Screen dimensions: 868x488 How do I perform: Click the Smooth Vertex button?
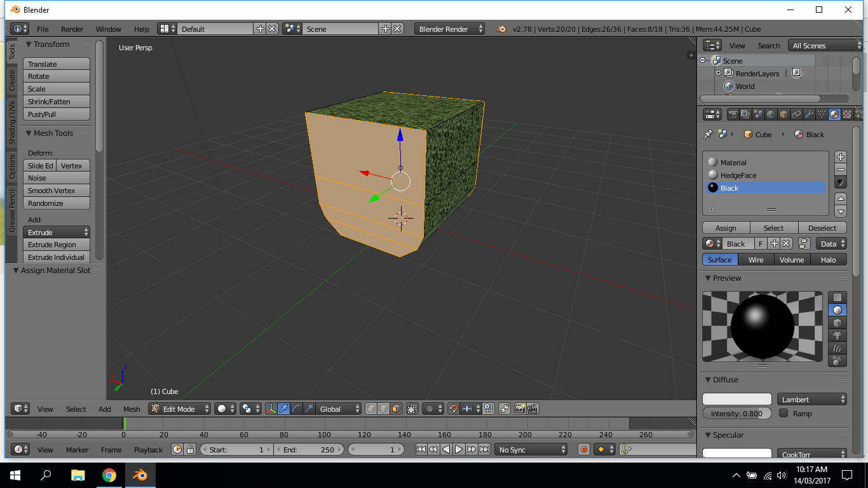point(57,191)
